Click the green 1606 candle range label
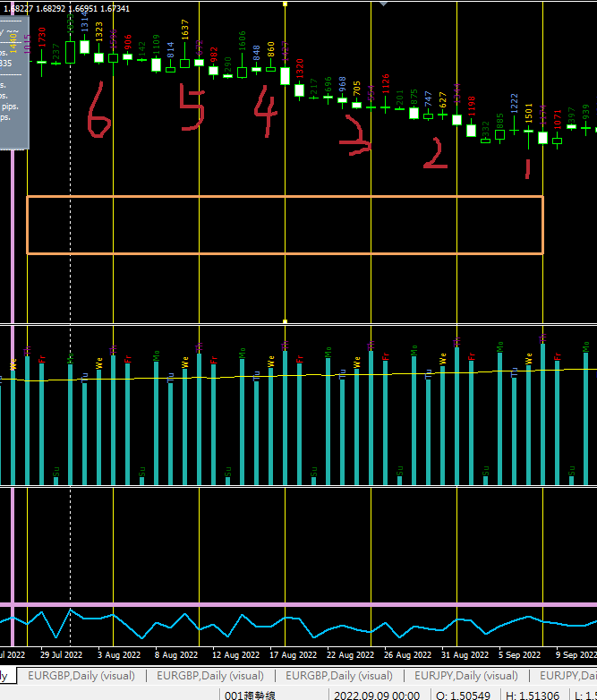 [x=242, y=41]
